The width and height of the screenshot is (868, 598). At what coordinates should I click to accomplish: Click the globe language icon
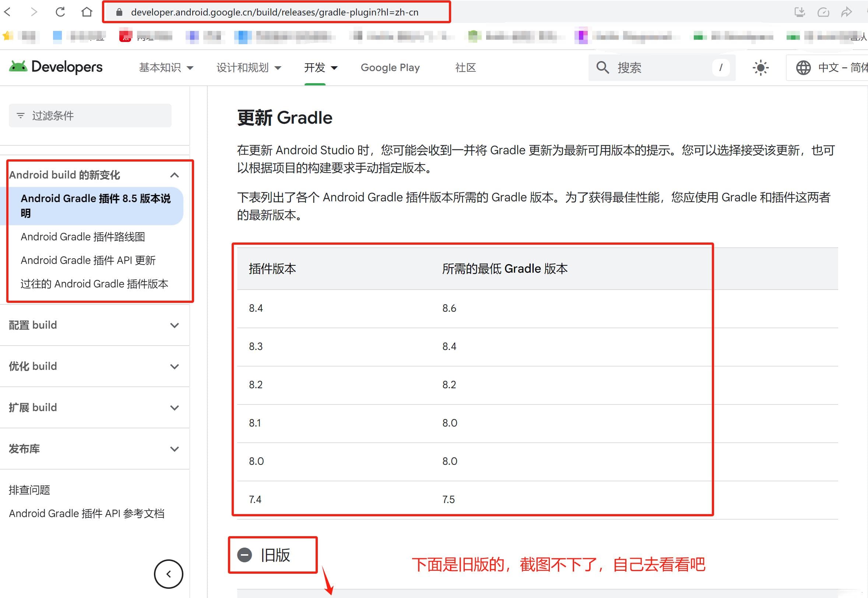(x=803, y=68)
